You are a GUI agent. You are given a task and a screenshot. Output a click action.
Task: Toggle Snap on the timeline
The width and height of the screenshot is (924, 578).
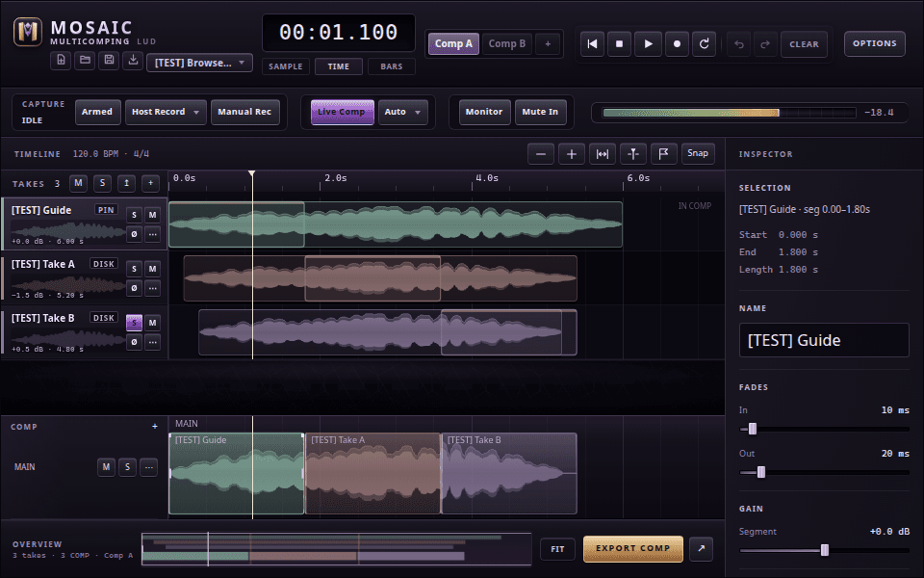pos(698,153)
